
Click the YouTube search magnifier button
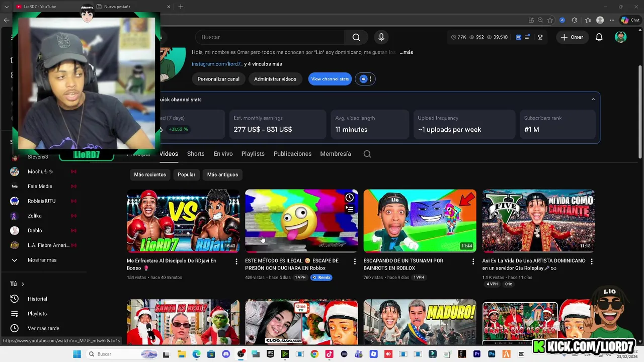356,37
